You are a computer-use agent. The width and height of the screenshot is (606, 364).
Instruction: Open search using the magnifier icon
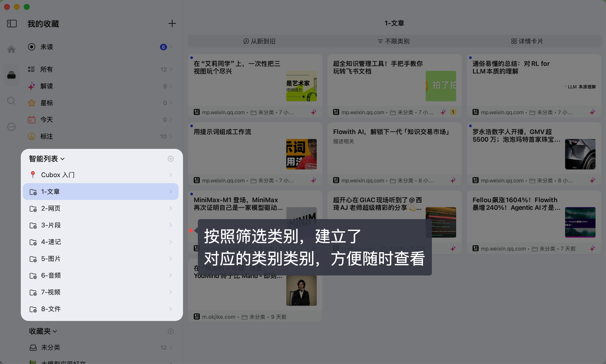11,101
